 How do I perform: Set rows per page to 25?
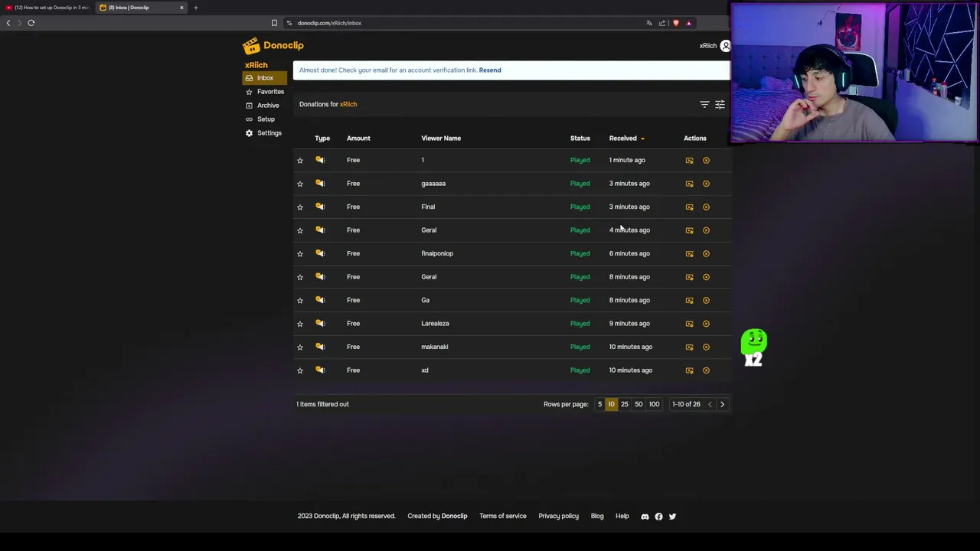(x=624, y=404)
